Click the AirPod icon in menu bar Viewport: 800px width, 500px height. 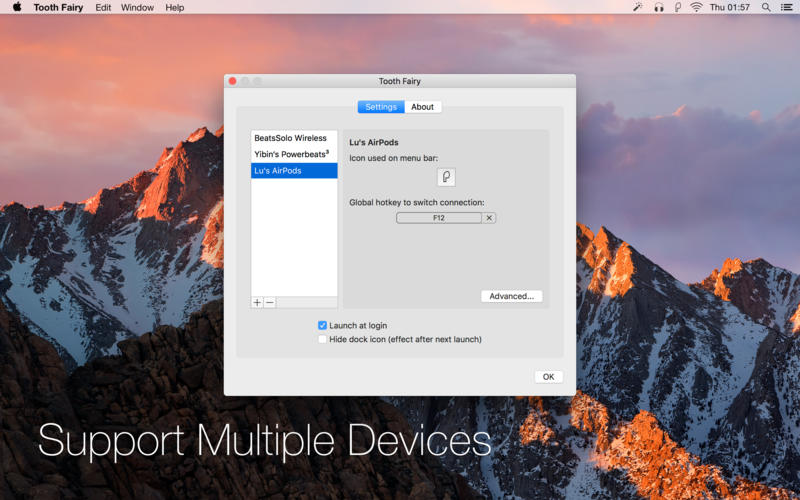677,7
